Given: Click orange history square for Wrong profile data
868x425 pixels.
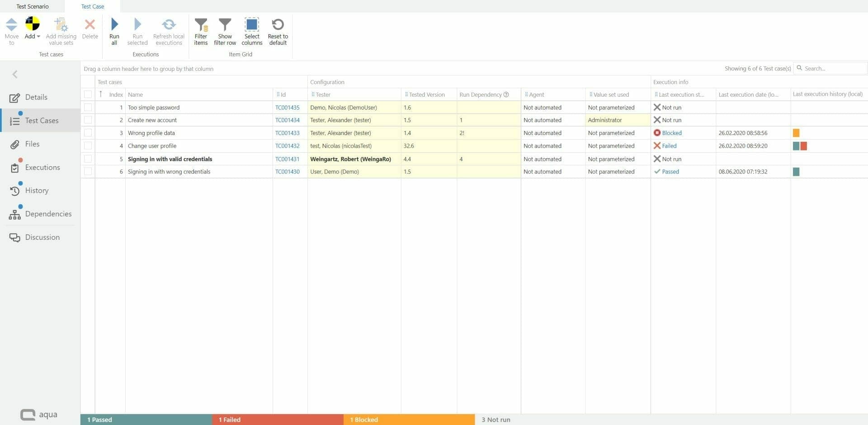Looking at the screenshot, I should pos(796,133).
